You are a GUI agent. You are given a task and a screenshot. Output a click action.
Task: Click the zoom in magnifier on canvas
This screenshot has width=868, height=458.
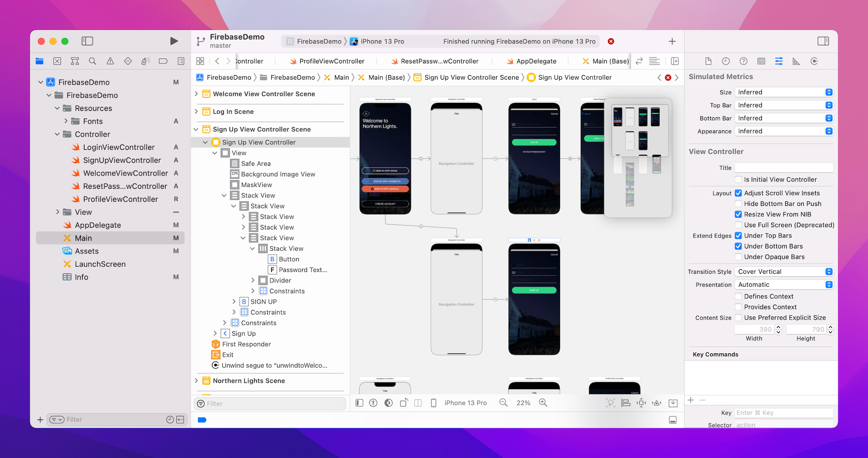pos(543,403)
